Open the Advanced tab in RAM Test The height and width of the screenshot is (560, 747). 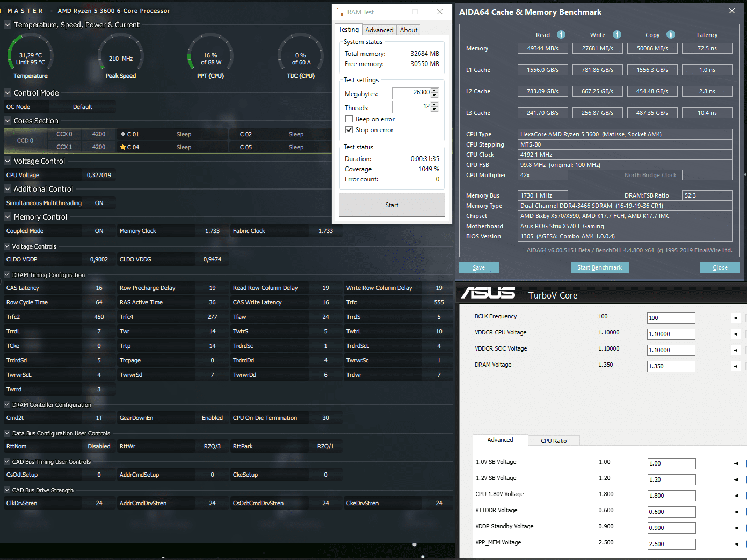click(379, 30)
